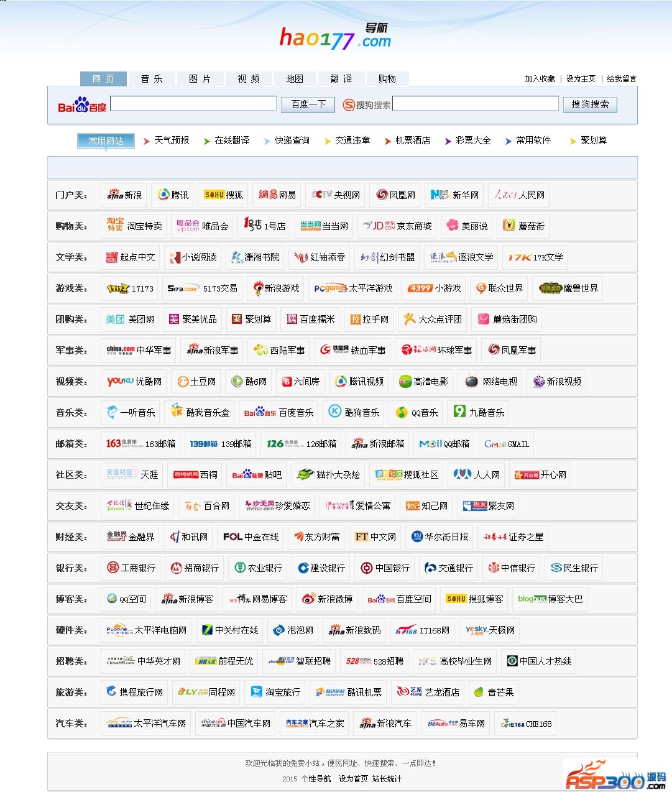Click the 设为主页 link
672x792 pixels.
click(581, 79)
